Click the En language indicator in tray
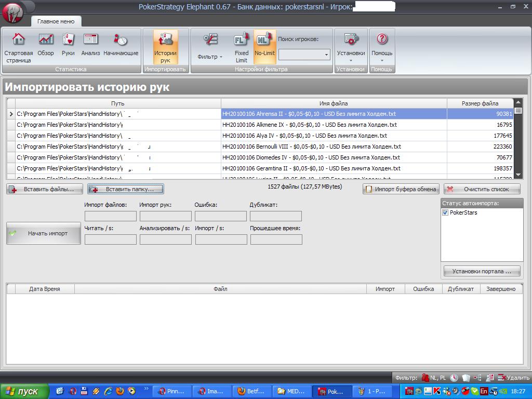This screenshot has height=399, width=532. pyautogui.click(x=484, y=391)
